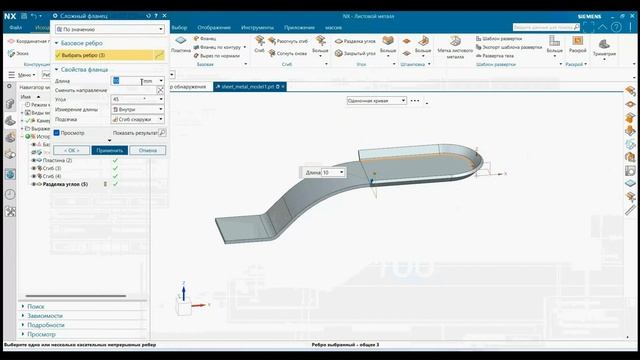Click the Отмена button
Image resolution: width=640 pixels, height=360 pixels.
[148, 150]
